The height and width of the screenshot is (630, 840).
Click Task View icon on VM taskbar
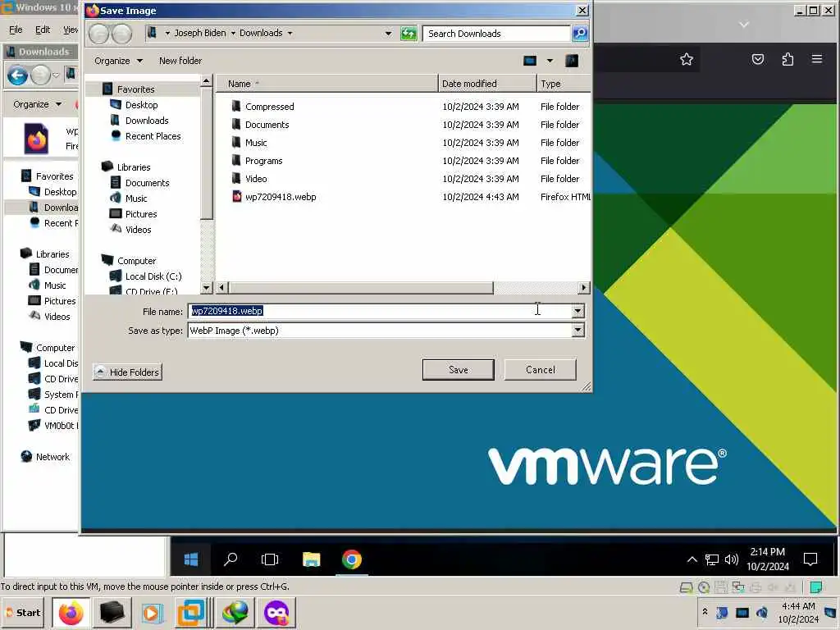[270, 559]
